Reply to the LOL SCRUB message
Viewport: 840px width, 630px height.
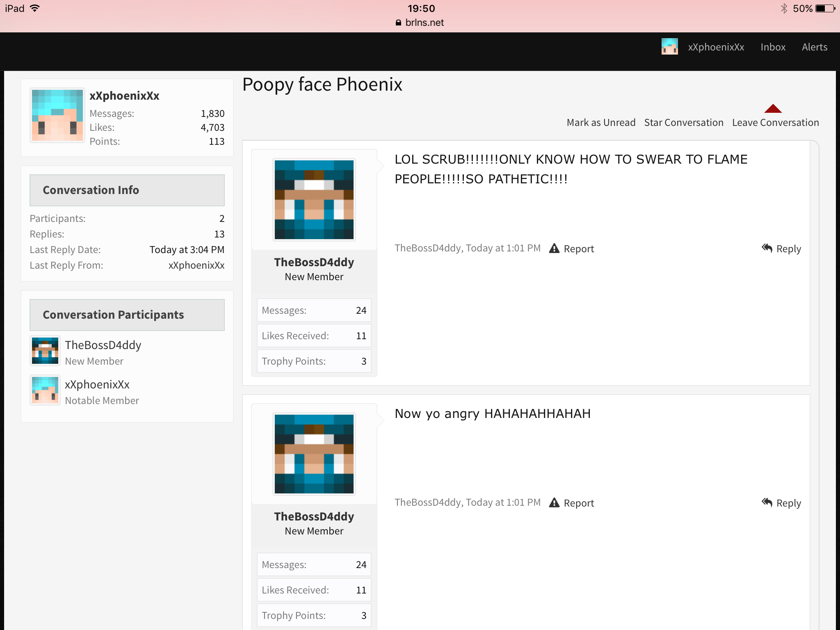pyautogui.click(x=788, y=249)
